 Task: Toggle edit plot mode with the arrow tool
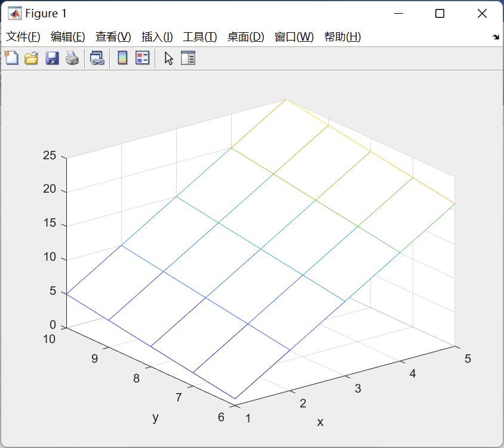(x=168, y=58)
